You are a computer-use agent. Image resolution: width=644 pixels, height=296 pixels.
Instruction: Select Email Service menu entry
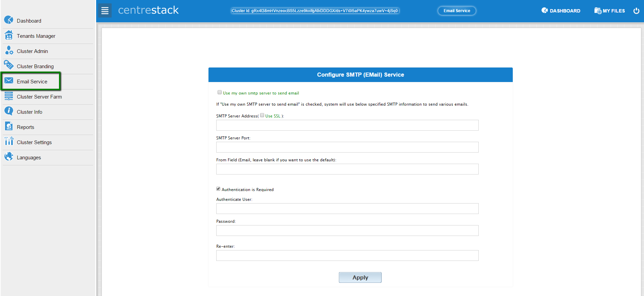(32, 82)
